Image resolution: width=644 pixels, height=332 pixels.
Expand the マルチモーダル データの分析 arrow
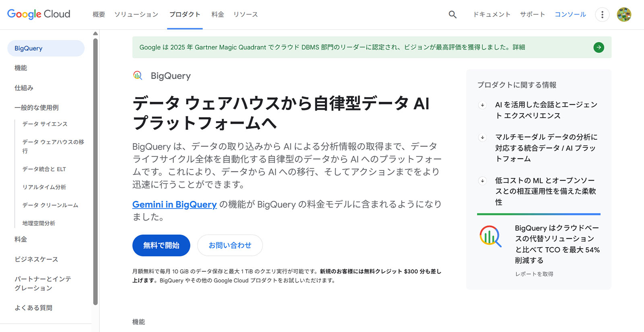click(x=482, y=137)
